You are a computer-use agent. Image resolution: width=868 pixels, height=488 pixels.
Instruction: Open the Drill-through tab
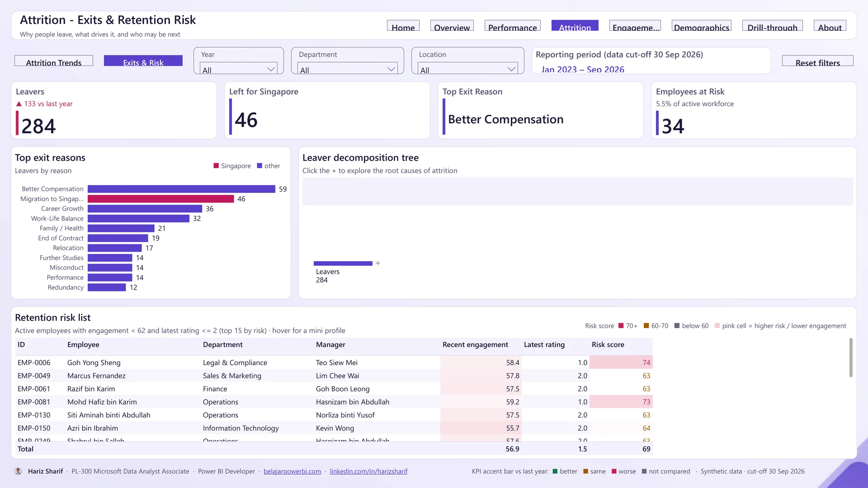click(x=773, y=26)
